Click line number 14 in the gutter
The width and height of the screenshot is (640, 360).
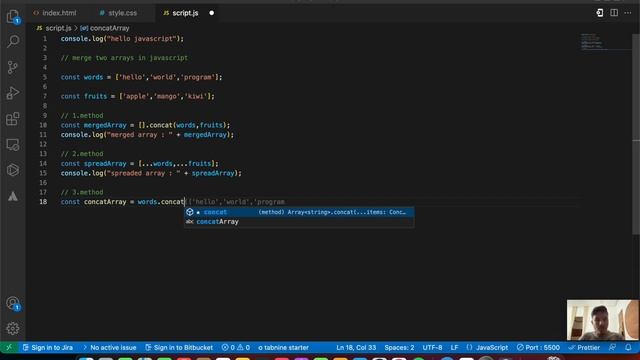[43, 163]
